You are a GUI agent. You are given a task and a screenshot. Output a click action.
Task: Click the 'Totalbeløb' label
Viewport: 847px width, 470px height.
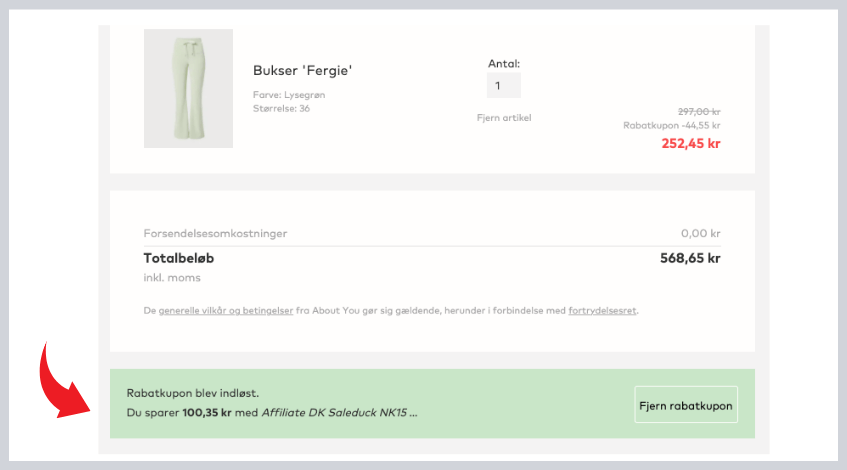pyautogui.click(x=179, y=258)
